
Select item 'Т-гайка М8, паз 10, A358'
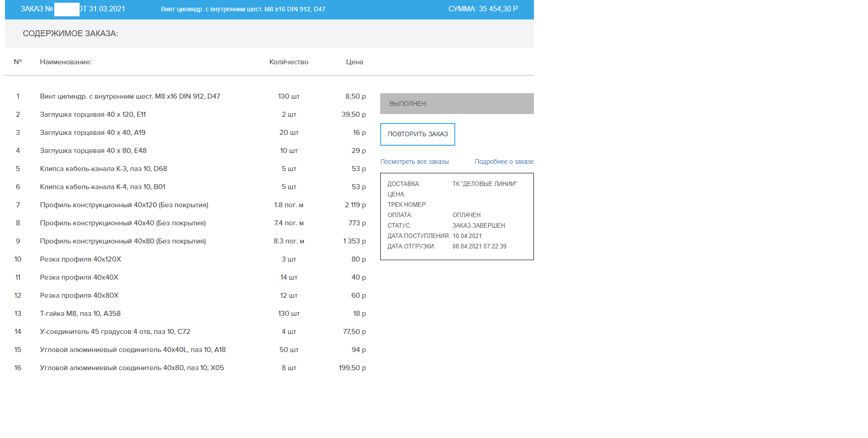(80, 314)
